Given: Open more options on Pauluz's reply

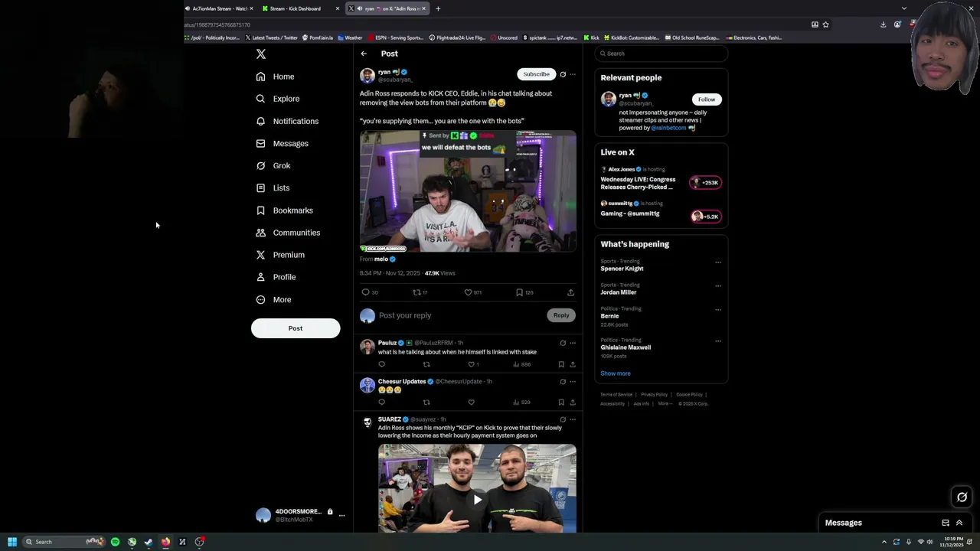Looking at the screenshot, I should click(573, 343).
